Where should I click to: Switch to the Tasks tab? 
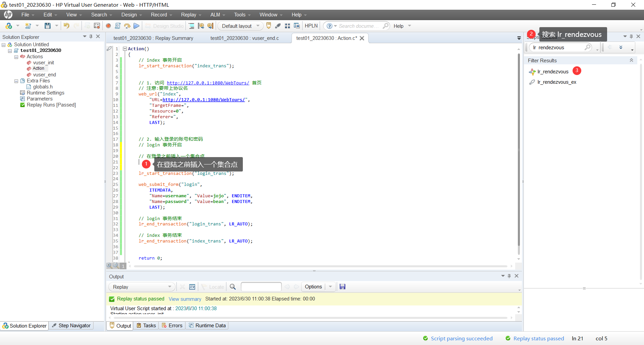click(x=146, y=326)
